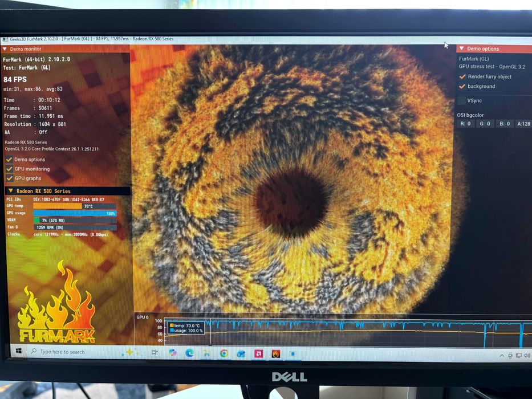Click the GPU temp 70°C bar
532x399 pixels.
pos(75,206)
